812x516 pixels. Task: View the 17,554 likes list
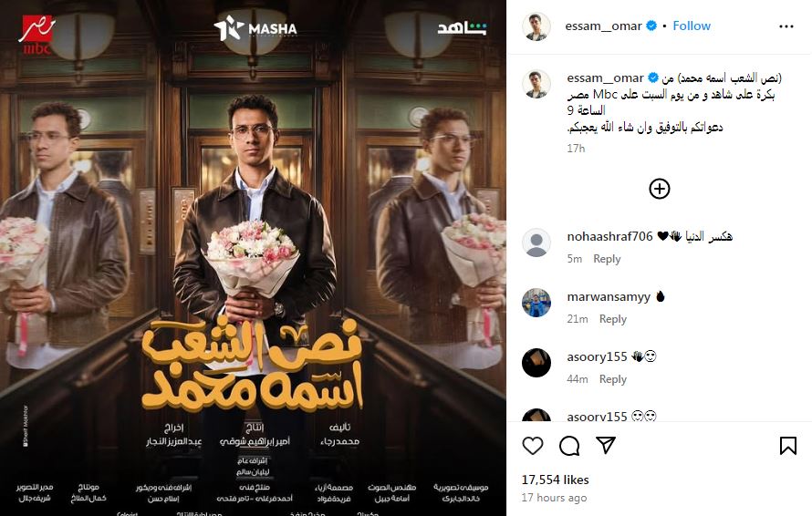click(x=555, y=480)
